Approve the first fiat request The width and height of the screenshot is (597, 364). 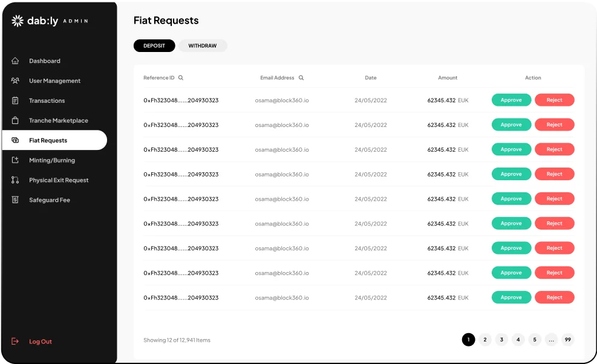[511, 100]
